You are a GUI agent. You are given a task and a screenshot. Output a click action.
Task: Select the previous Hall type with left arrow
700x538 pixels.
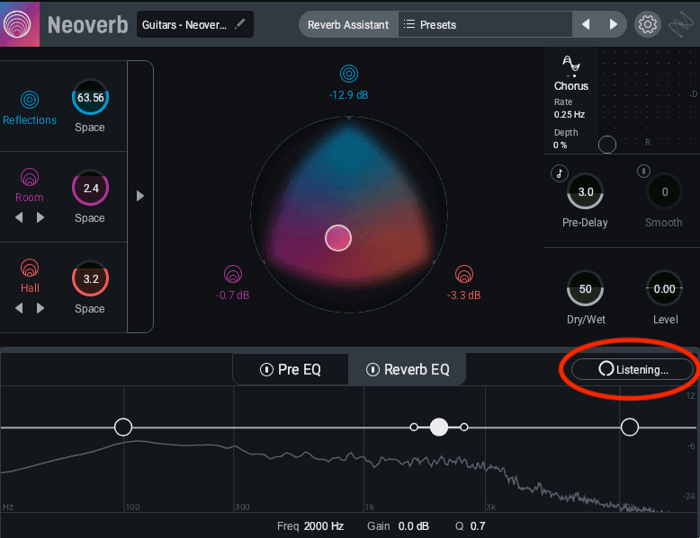(x=19, y=308)
